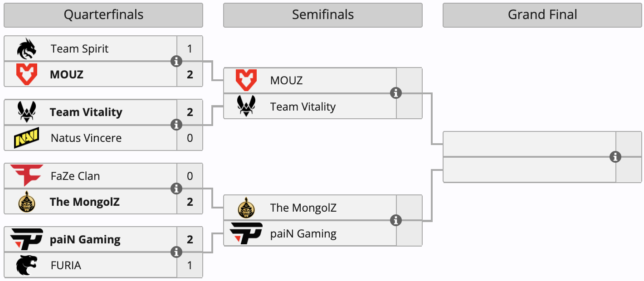Screen dimensions: 644x281
Task: Click Team Vitality logo in Quarterfinals
Action: [x=26, y=112]
